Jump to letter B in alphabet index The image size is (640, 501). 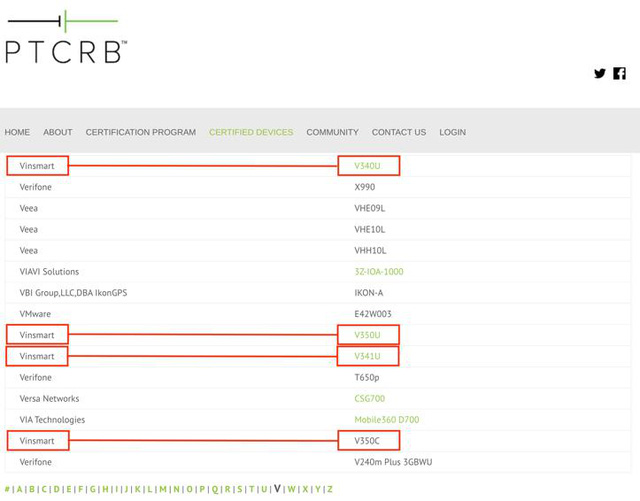32,489
